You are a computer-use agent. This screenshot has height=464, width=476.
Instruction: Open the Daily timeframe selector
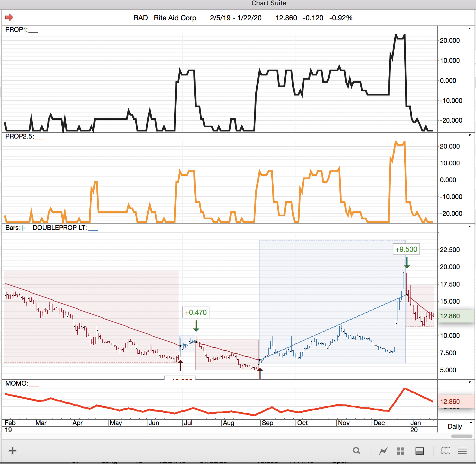pyautogui.click(x=459, y=426)
